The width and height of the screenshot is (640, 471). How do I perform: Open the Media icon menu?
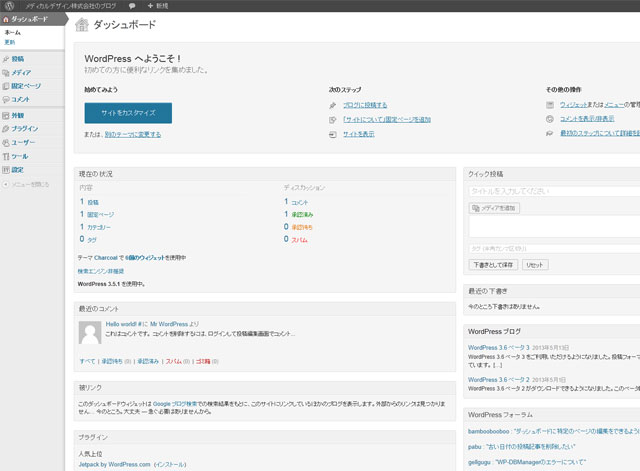pos(6,73)
